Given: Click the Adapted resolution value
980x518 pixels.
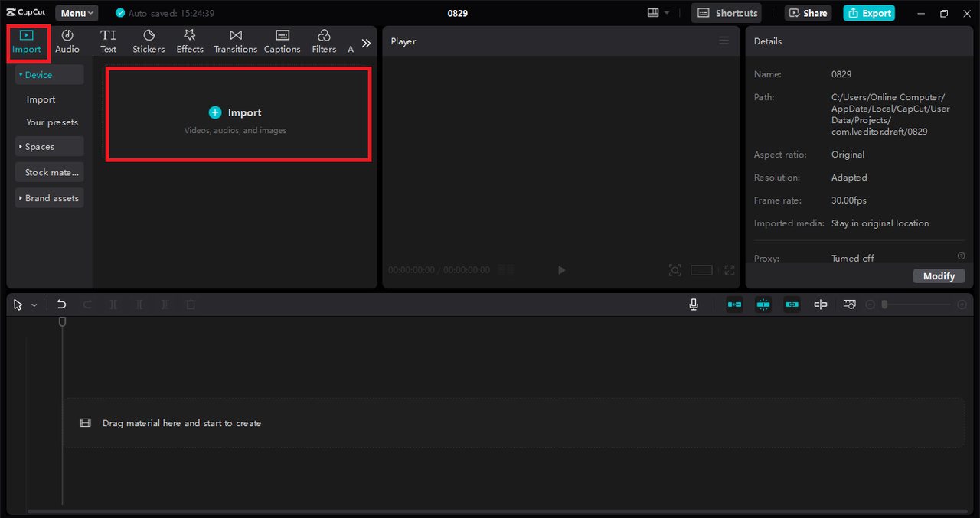Looking at the screenshot, I should pos(849,178).
